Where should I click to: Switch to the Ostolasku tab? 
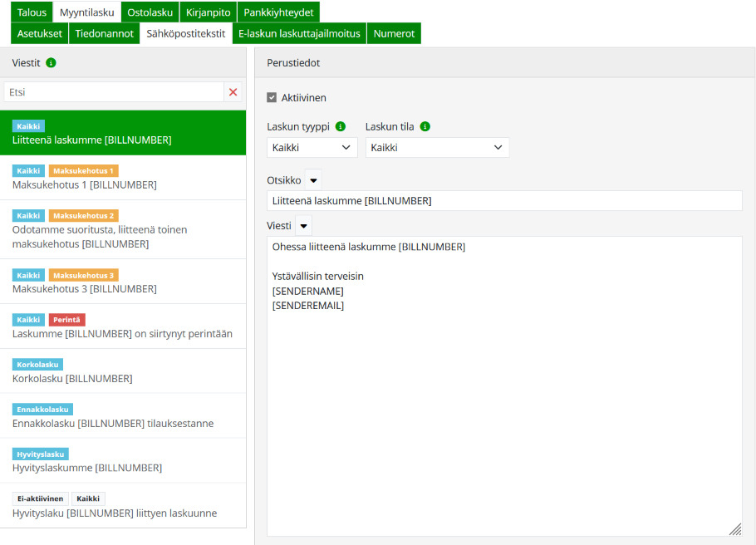coord(150,12)
